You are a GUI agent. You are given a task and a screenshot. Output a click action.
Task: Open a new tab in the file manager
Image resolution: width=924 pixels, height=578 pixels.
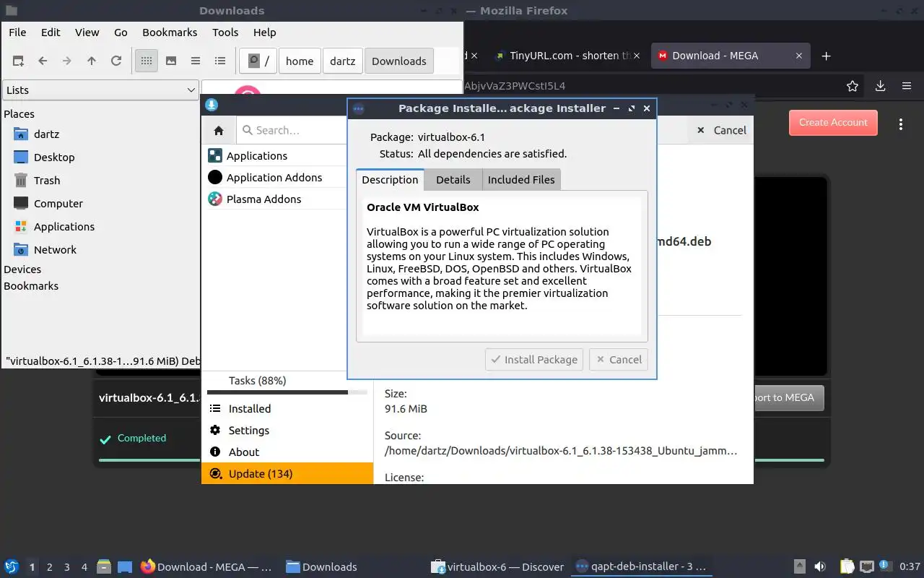pos(18,61)
